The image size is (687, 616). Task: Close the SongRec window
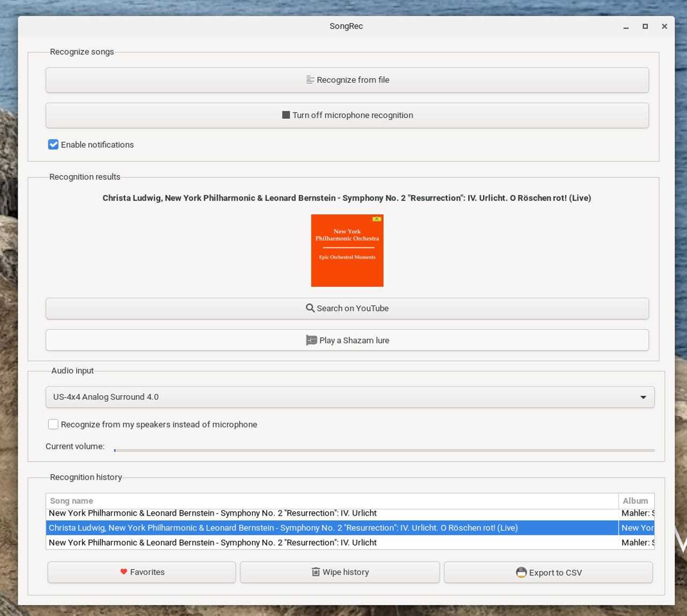pyautogui.click(x=664, y=26)
